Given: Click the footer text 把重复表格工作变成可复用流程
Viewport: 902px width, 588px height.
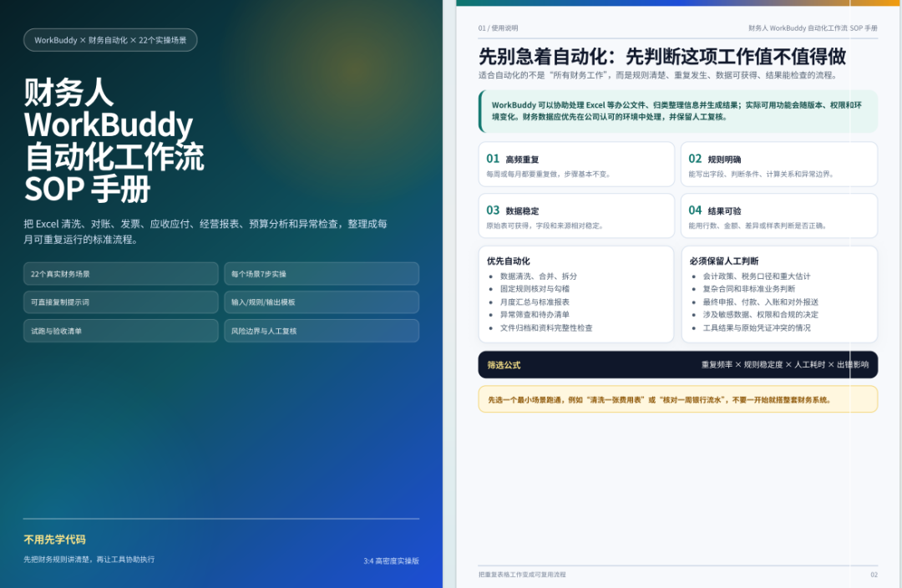Looking at the screenshot, I should (x=522, y=574).
